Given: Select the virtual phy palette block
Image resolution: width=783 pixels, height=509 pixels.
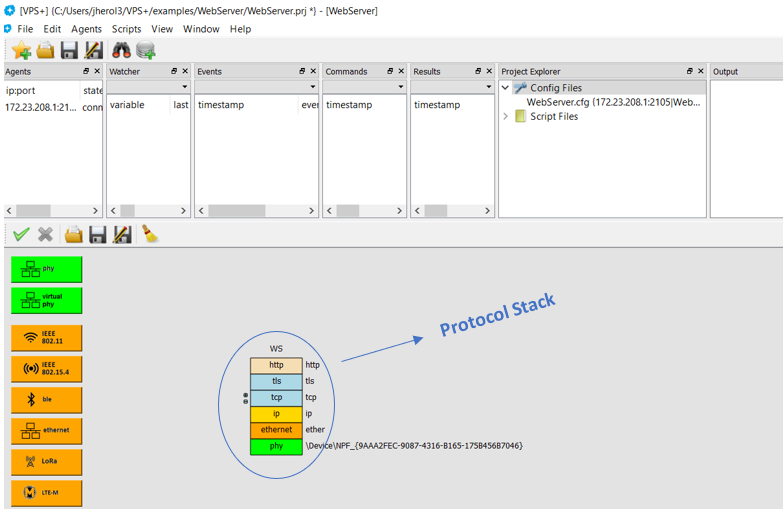Looking at the screenshot, I should pyautogui.click(x=47, y=300).
